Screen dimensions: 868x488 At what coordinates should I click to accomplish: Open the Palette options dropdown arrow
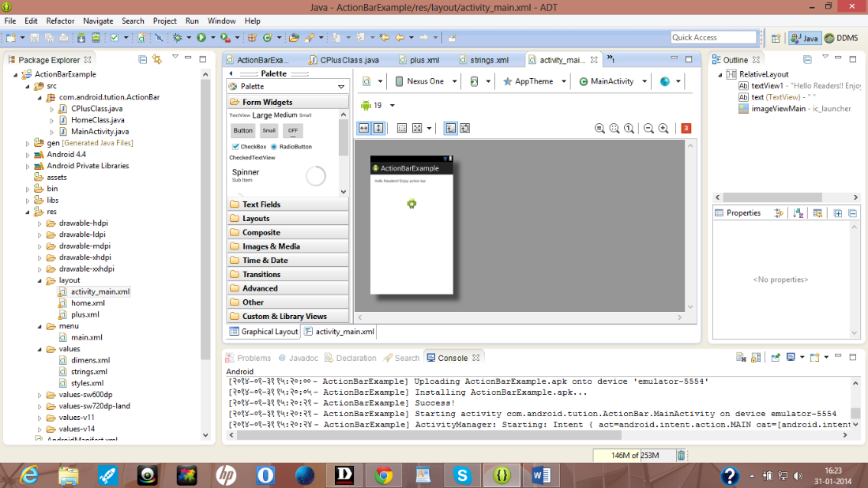[x=341, y=87]
